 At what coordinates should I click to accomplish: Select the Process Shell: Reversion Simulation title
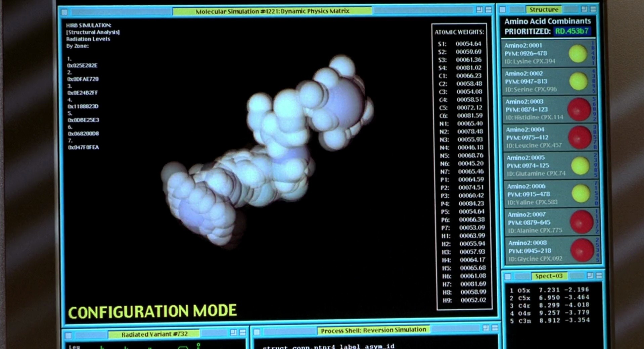(373, 330)
